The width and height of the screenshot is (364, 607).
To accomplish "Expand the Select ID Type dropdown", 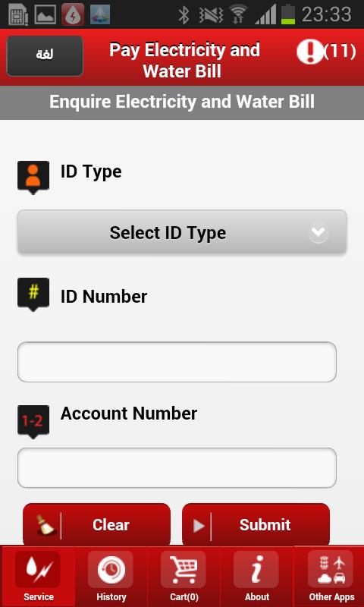I will pyautogui.click(x=182, y=232).
